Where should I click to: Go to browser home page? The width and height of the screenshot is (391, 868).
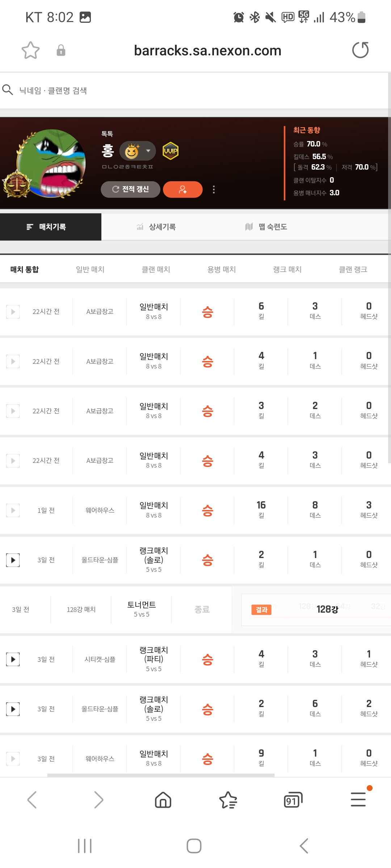coord(163,800)
